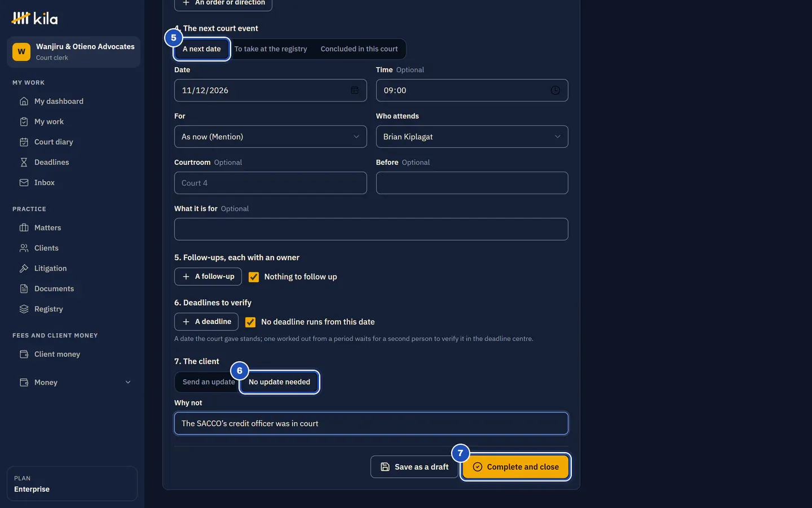
Task: Open the For dropdown showing As now (Mention)
Action: click(271, 137)
